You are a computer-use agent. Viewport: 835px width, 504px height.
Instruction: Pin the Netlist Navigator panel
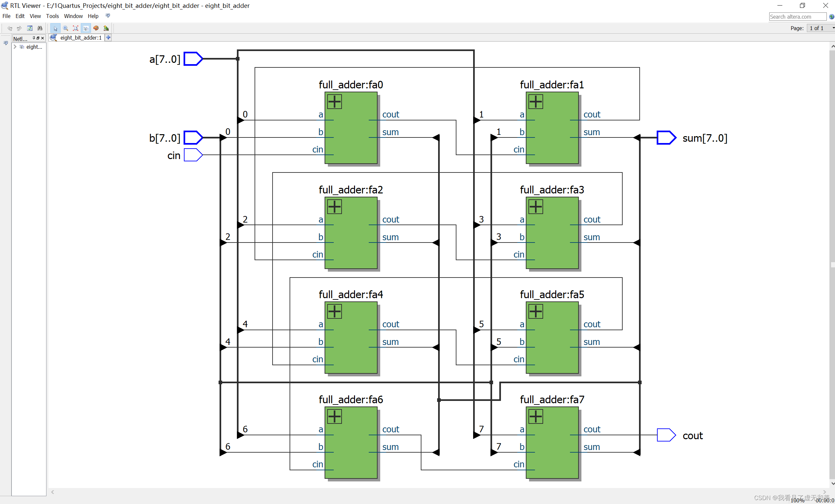(34, 38)
